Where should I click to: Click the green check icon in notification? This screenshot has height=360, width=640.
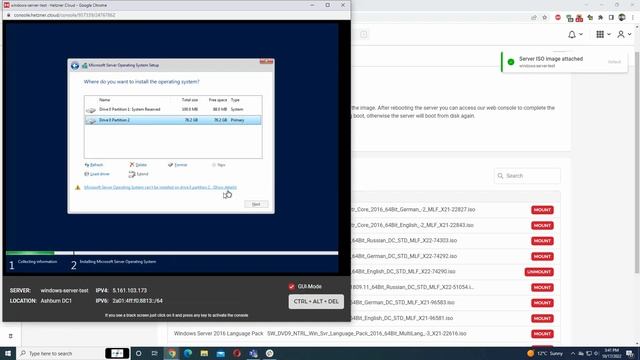coord(511,62)
